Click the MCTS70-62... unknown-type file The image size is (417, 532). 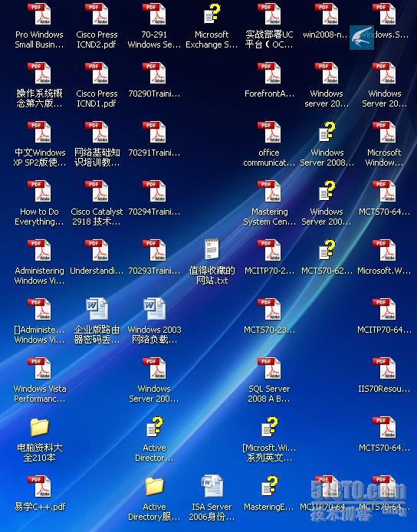click(327, 251)
